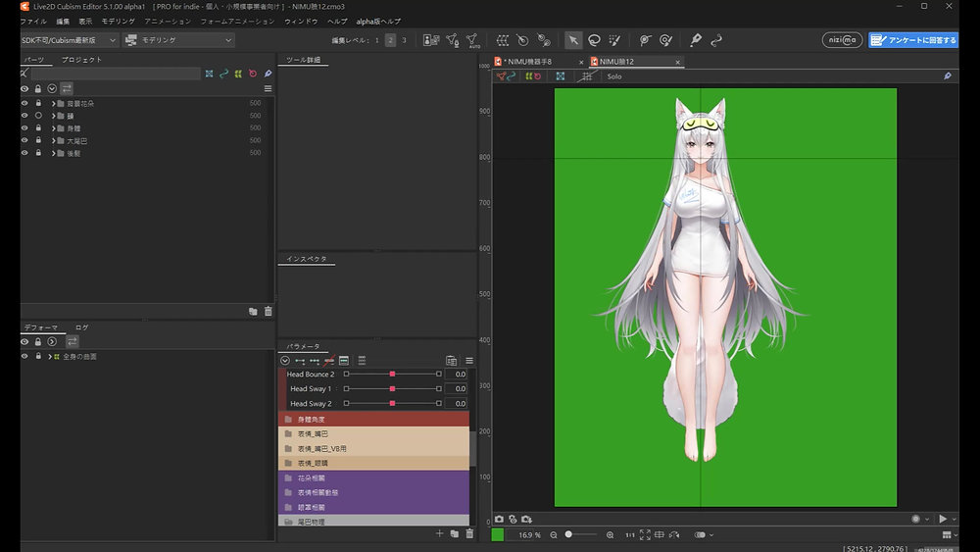Click the auto mesh generator icon
Image resolution: width=980 pixels, height=552 pixels.
click(473, 40)
